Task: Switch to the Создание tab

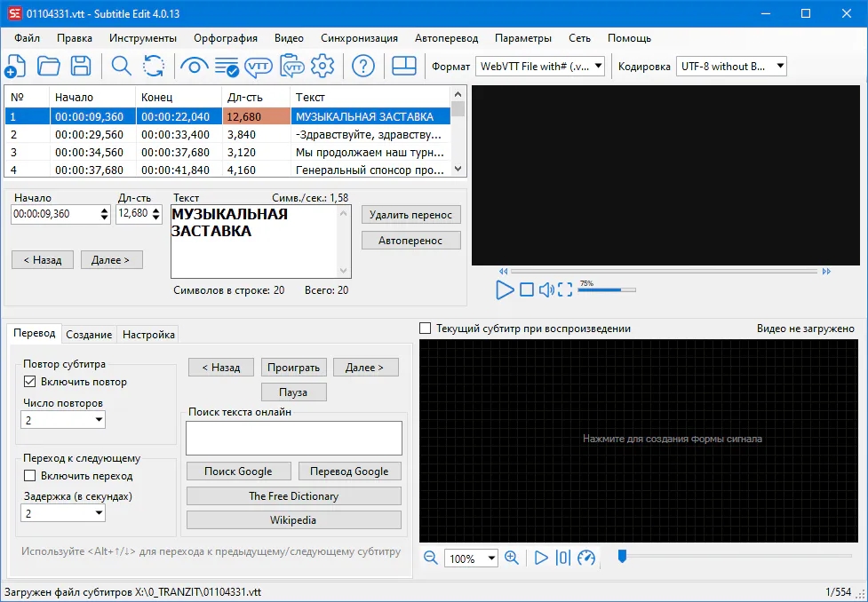Action: [x=89, y=335]
